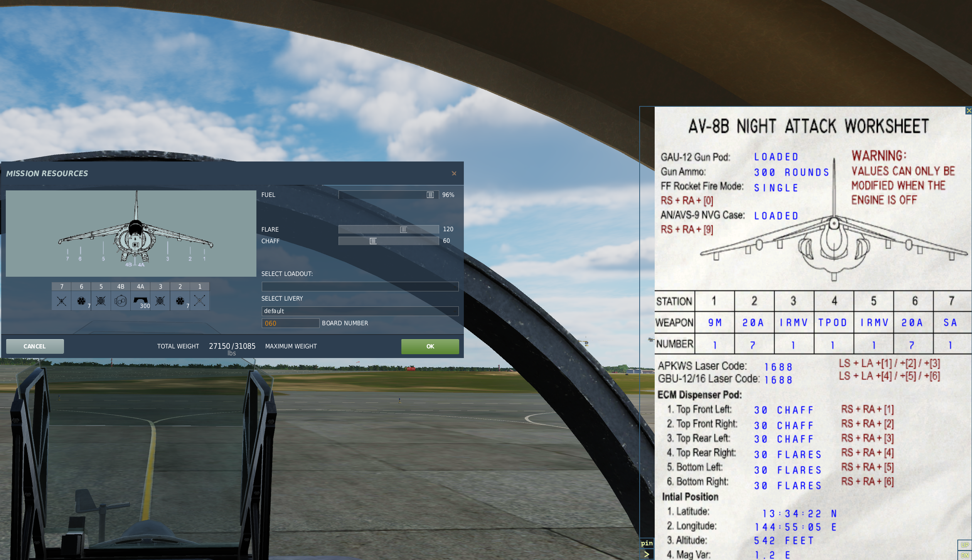Click station 7 pylon weapon icon

pyautogui.click(x=62, y=301)
